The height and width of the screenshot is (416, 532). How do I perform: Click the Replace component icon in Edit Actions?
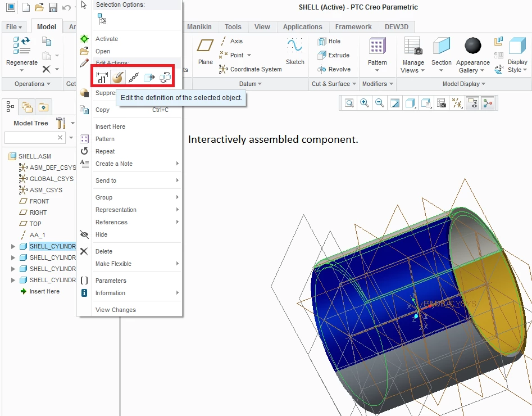[165, 78]
